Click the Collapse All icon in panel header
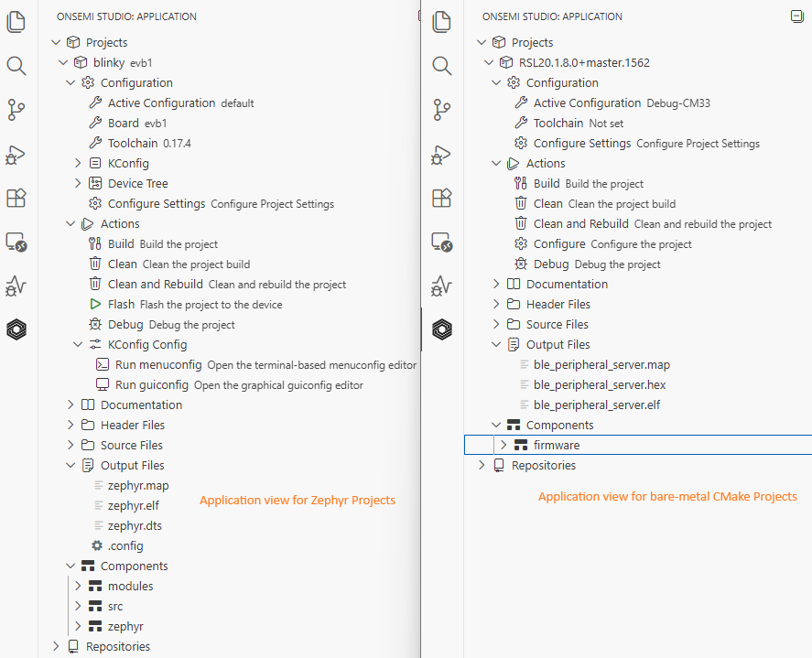The width and height of the screenshot is (812, 658). click(796, 16)
